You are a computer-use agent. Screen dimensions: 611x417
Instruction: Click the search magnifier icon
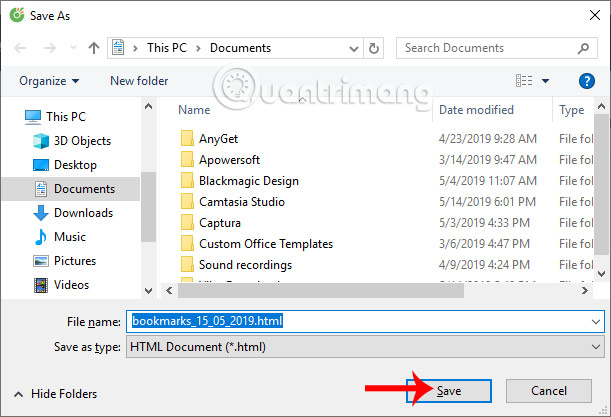pos(583,48)
